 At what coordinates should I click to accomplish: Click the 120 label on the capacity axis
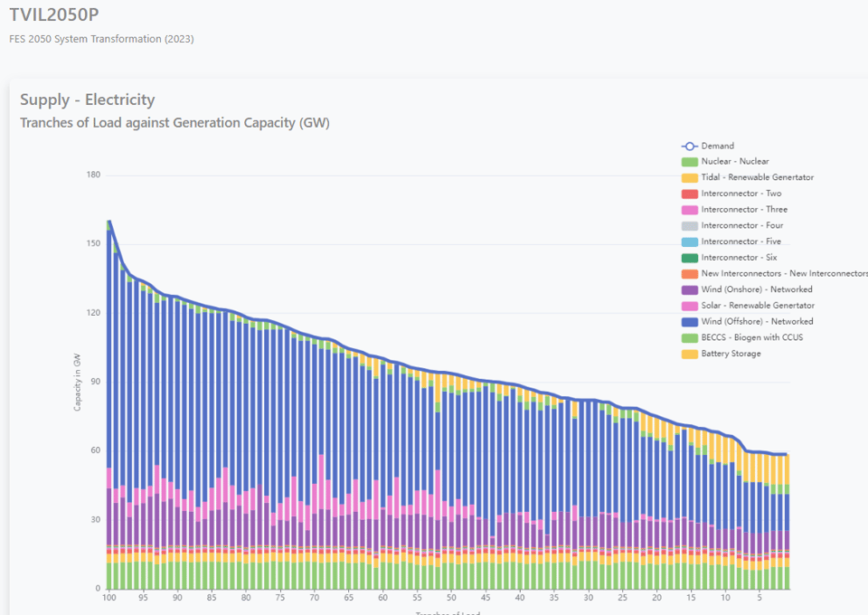[x=93, y=313]
